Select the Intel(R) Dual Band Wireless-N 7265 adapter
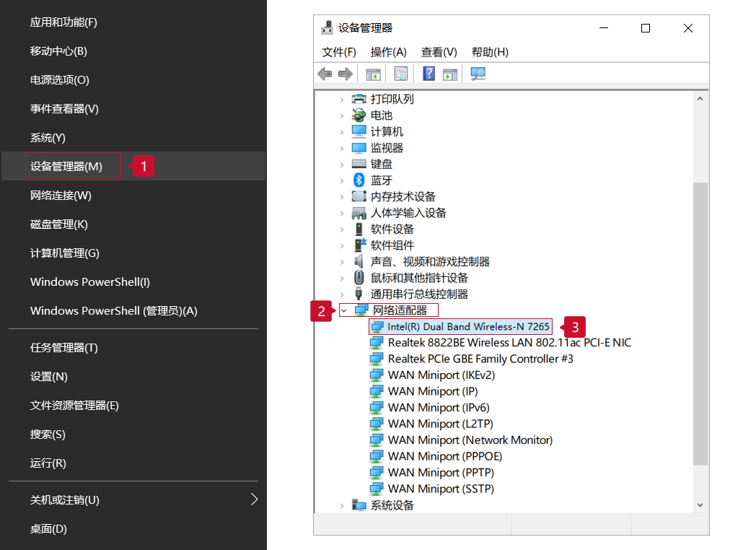Image resolution: width=756 pixels, height=550 pixels. (468, 326)
